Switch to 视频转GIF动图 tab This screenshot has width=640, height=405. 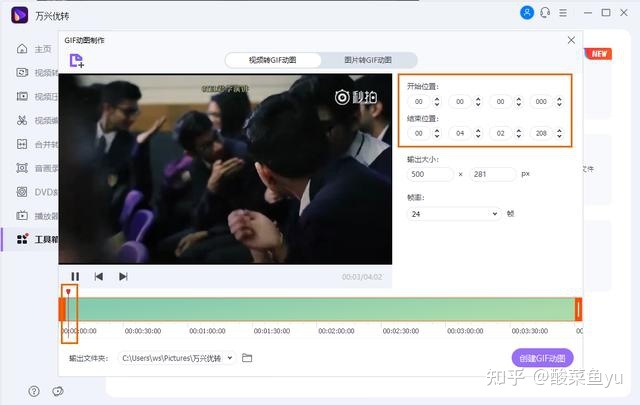pyautogui.click(x=273, y=60)
